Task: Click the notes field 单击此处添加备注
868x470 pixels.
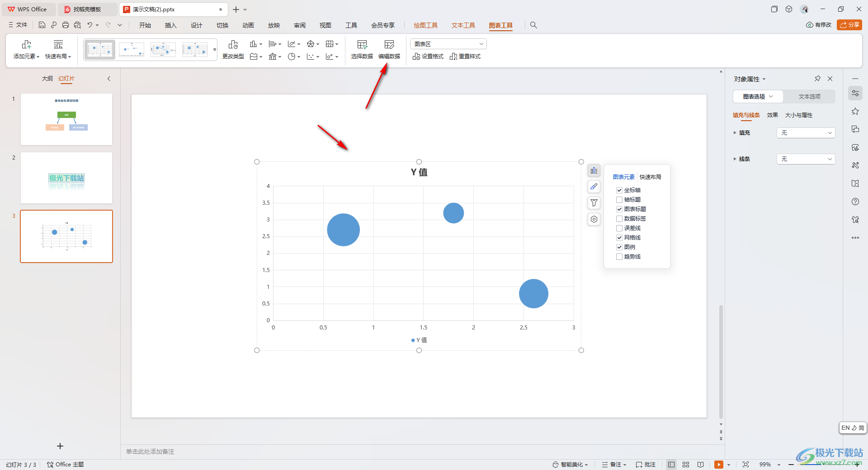Action: click(150, 451)
